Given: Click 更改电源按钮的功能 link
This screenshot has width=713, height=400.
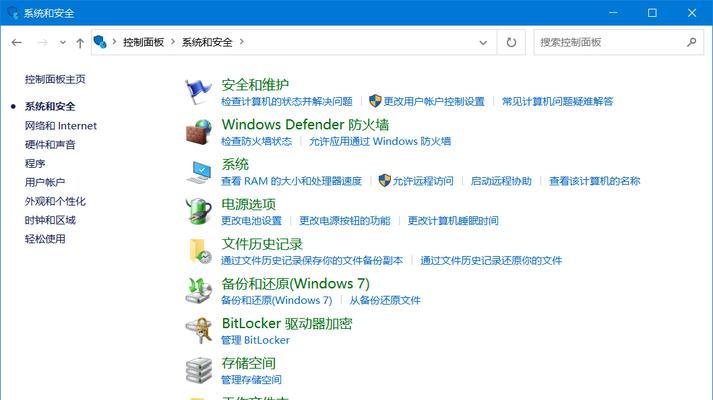Looking at the screenshot, I should pos(345,220).
